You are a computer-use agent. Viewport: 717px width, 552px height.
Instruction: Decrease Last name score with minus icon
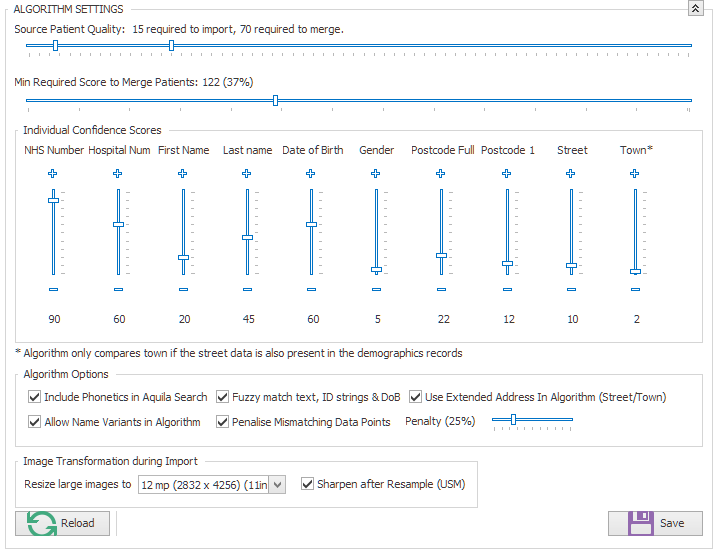click(247, 289)
